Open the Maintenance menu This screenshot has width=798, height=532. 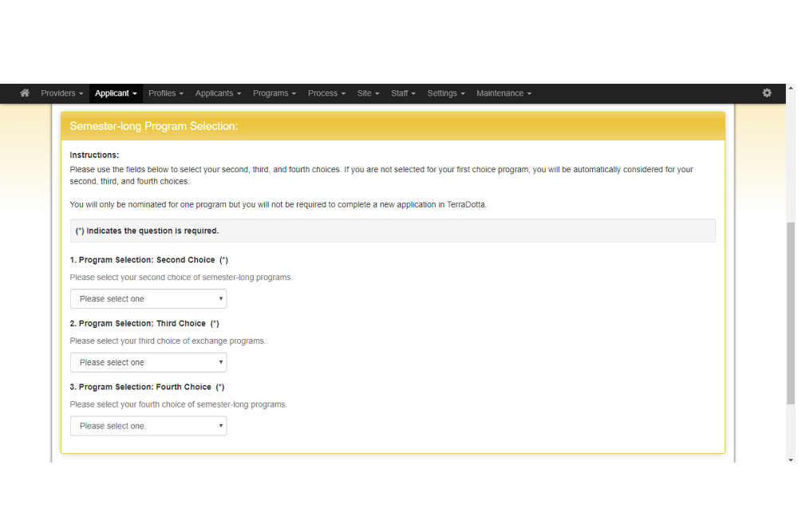click(x=504, y=93)
